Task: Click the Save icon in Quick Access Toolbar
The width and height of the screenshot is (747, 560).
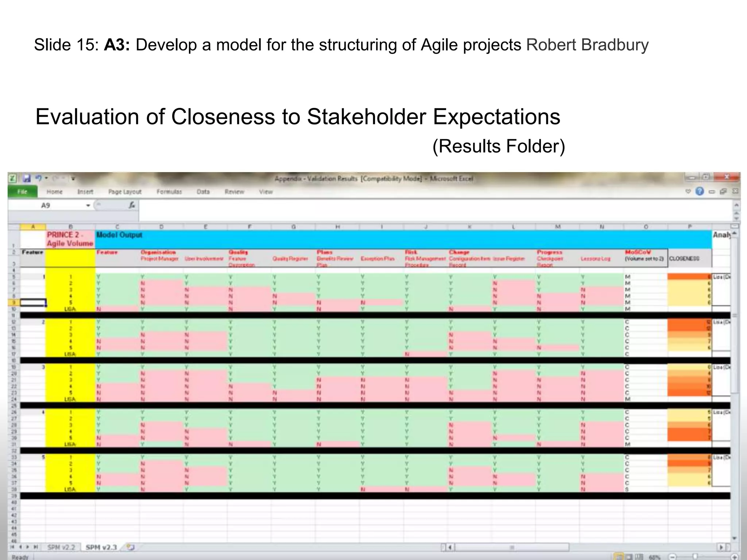Action: click(x=26, y=178)
